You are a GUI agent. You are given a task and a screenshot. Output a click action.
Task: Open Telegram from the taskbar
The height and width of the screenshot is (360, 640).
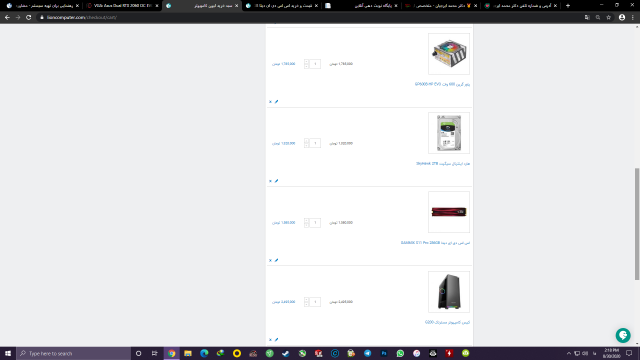pos(367,353)
